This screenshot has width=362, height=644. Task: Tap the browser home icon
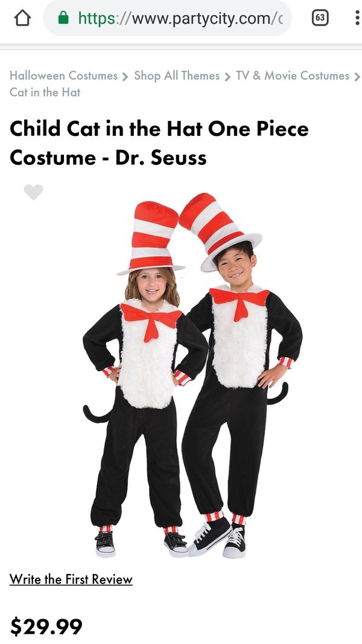tap(22, 18)
